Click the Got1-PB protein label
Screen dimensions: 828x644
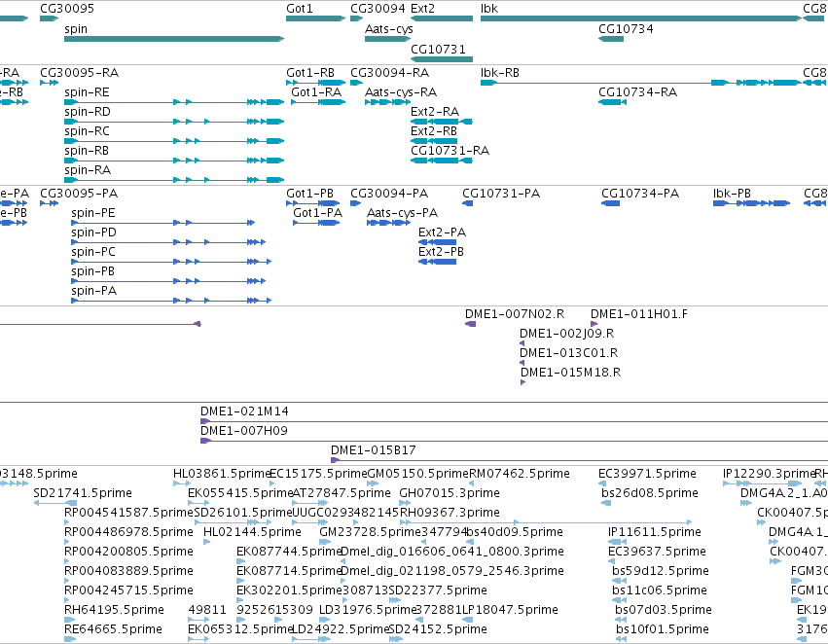click(310, 194)
